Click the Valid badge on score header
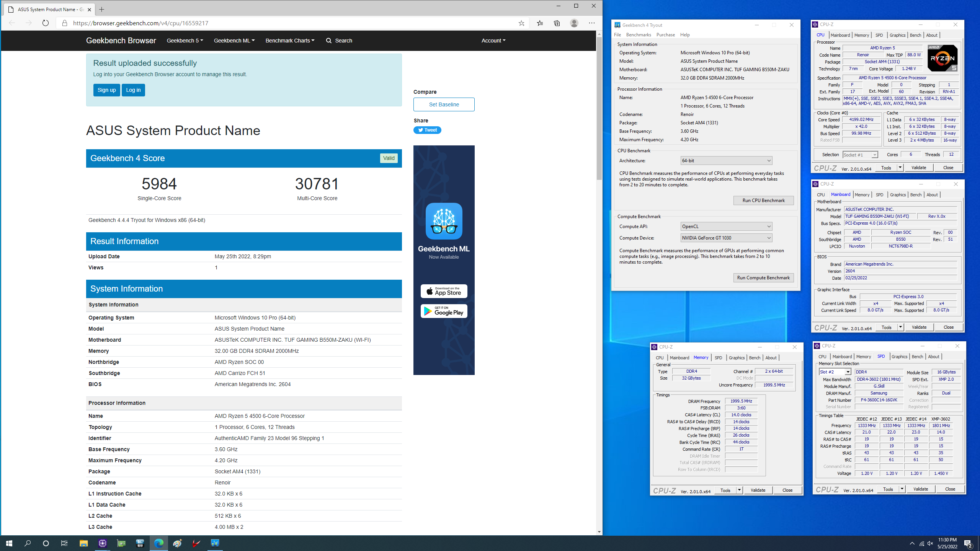The image size is (980, 551). point(389,158)
